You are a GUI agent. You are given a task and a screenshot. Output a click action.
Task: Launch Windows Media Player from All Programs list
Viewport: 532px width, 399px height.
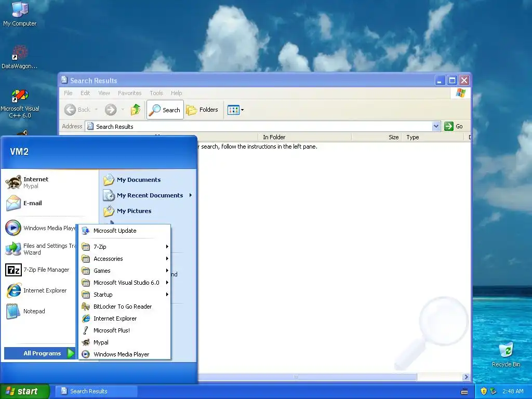(x=125, y=354)
